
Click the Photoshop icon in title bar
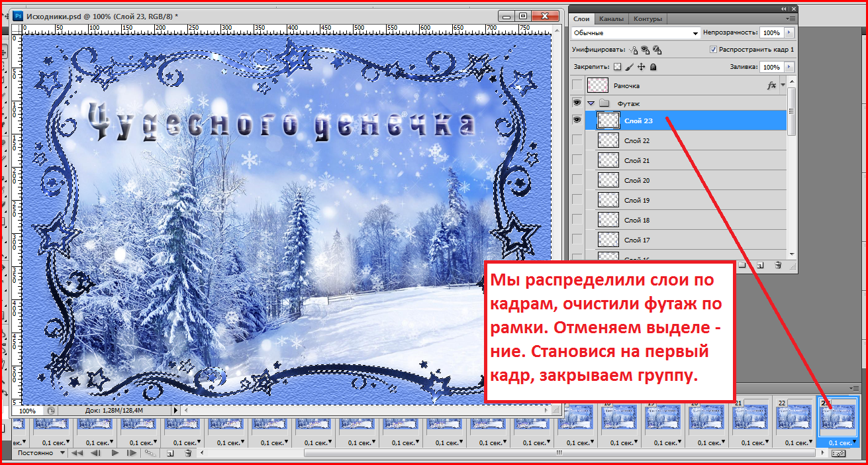click(18, 15)
